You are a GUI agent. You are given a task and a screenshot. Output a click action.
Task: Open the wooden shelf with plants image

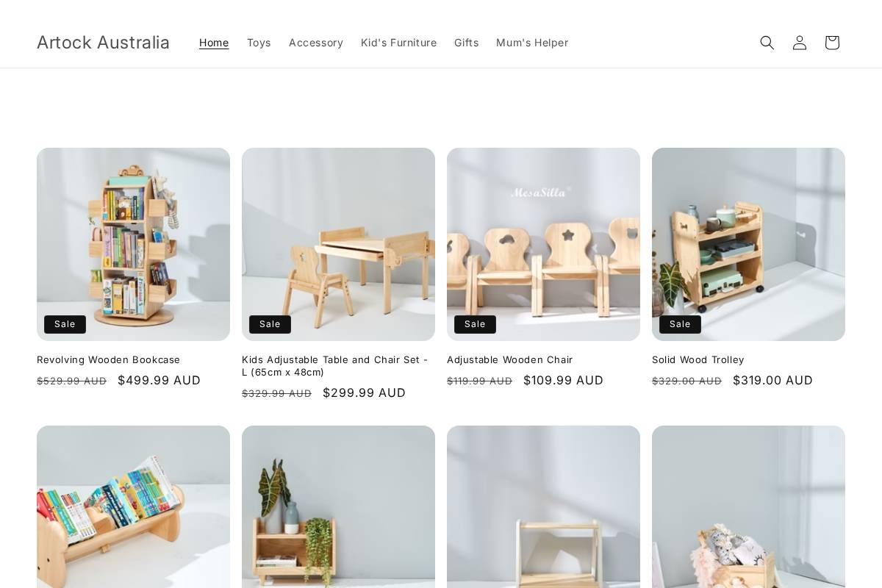(x=338, y=507)
